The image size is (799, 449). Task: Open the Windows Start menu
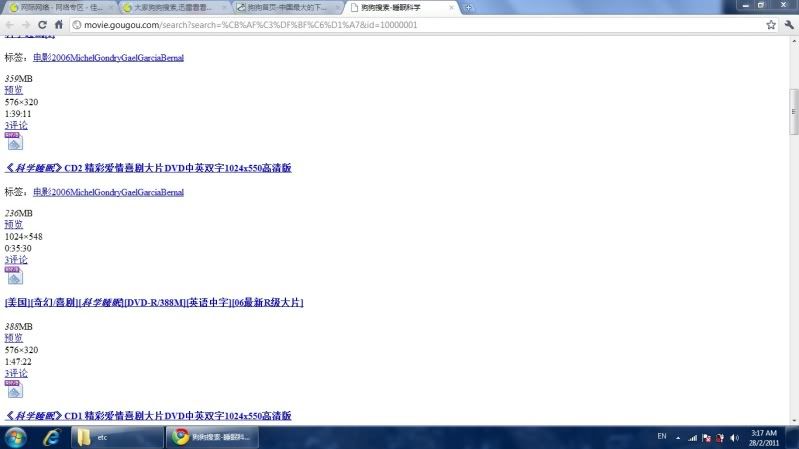point(16,437)
